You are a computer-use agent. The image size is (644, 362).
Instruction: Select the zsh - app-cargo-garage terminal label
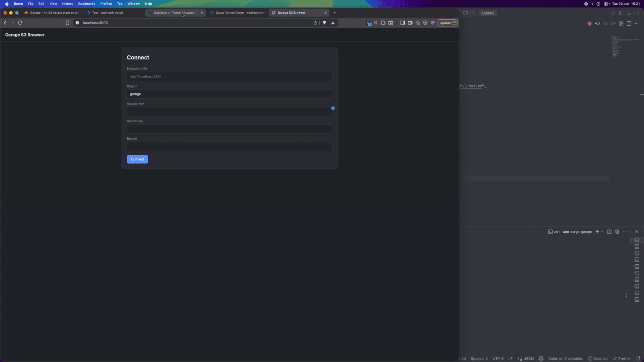[x=570, y=232]
